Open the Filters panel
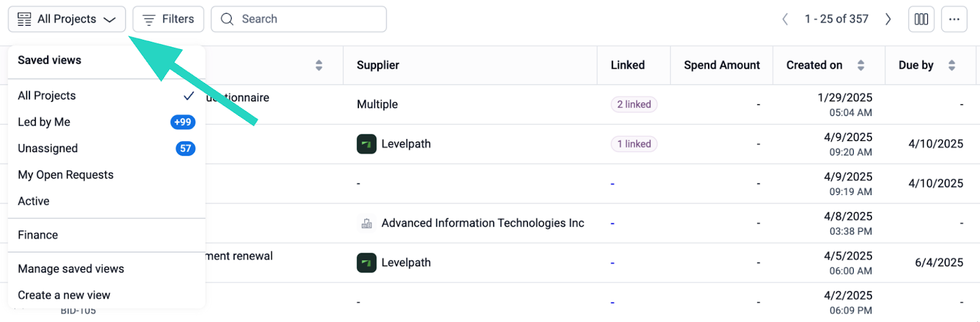 coord(168,19)
